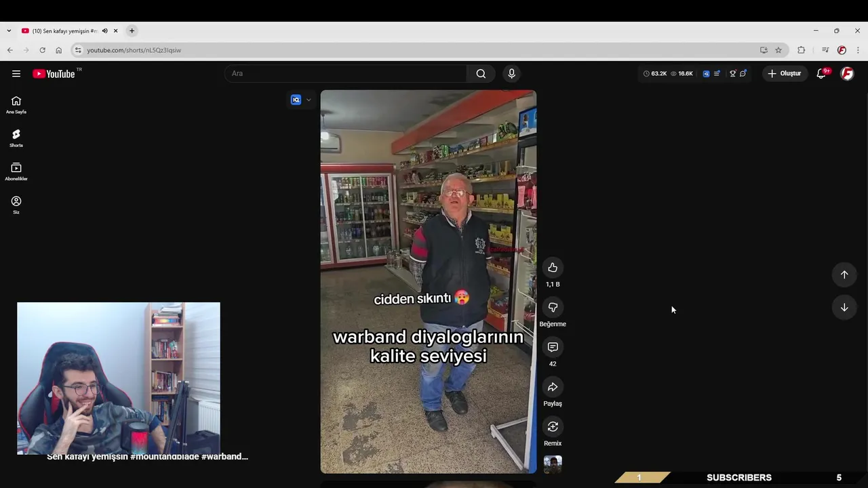Click the Oluştur create button

point(785,73)
